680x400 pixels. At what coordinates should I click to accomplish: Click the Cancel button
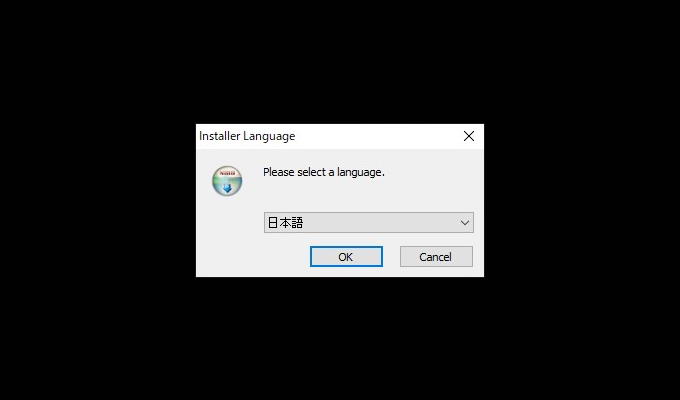pos(436,257)
